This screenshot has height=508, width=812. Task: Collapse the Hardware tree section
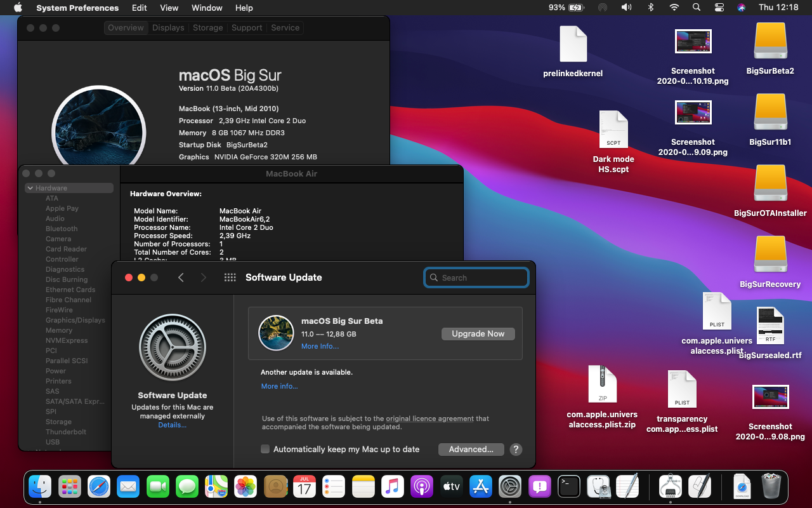(30, 188)
